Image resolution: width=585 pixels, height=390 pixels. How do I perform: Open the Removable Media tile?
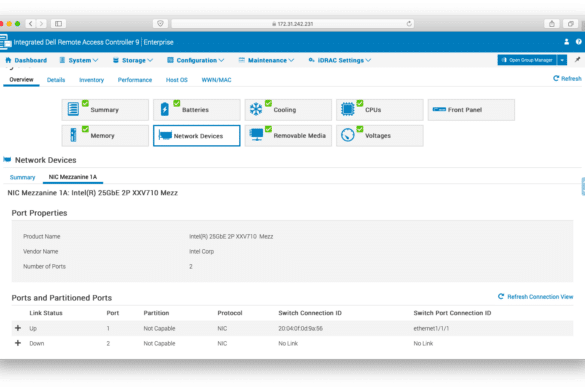coord(288,135)
